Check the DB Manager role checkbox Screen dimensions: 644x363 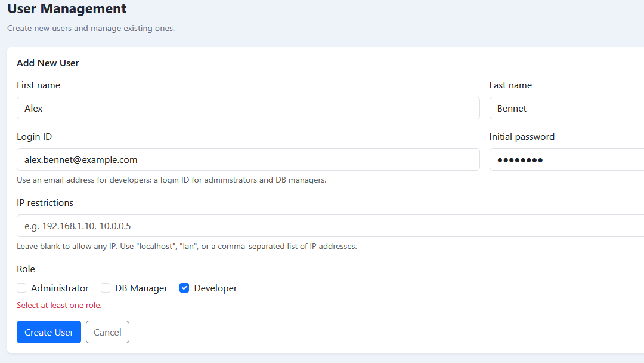tap(106, 288)
